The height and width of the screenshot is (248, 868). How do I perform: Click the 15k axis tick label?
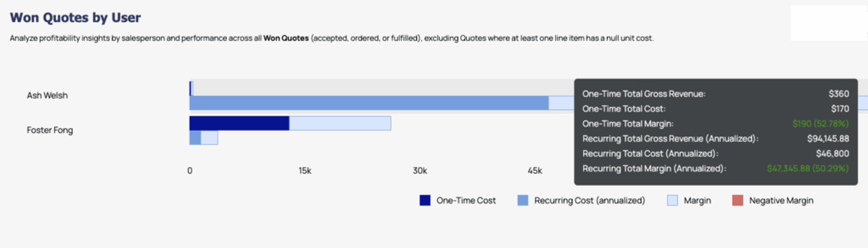click(x=305, y=171)
